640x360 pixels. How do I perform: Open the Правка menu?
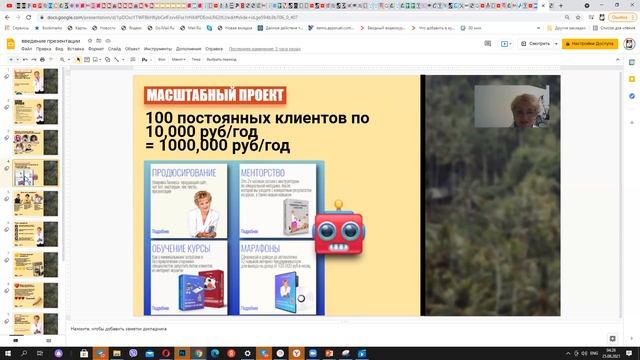(43, 49)
